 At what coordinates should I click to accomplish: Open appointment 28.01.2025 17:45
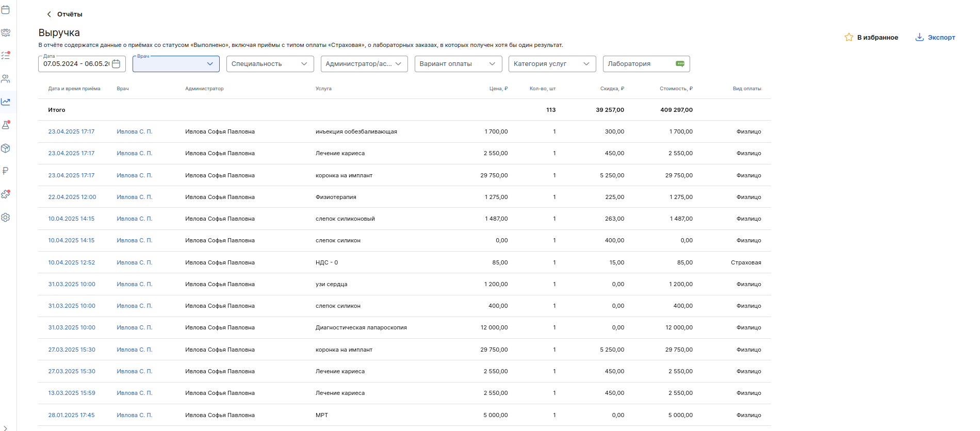[71, 415]
